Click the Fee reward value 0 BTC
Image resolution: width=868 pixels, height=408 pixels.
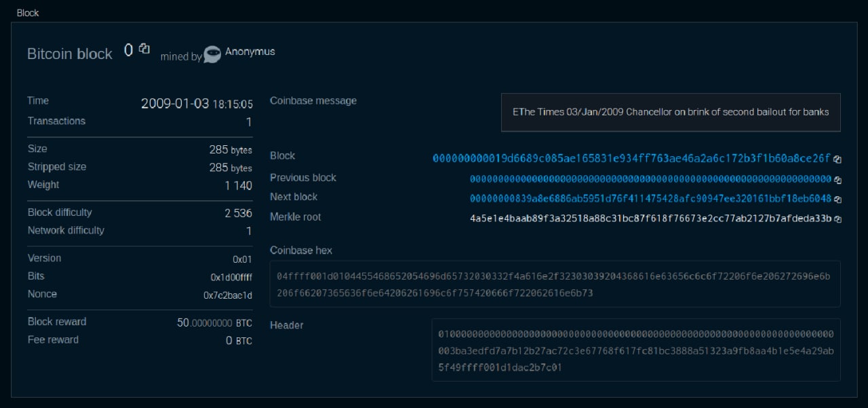click(239, 341)
